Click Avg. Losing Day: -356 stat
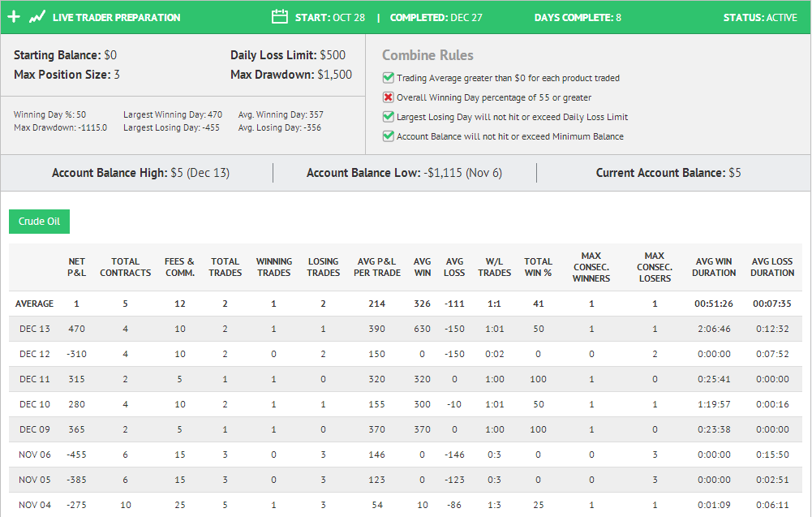The height and width of the screenshot is (517, 812). pyautogui.click(x=280, y=127)
